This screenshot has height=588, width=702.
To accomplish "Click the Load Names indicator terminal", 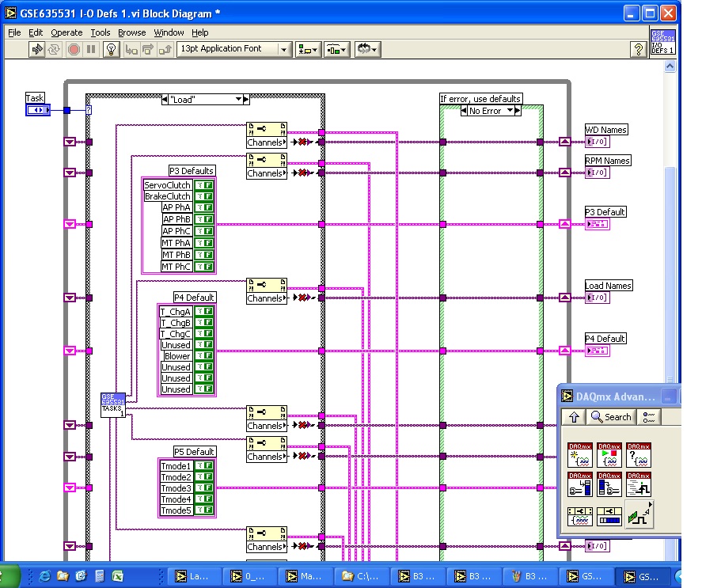I will [x=598, y=298].
